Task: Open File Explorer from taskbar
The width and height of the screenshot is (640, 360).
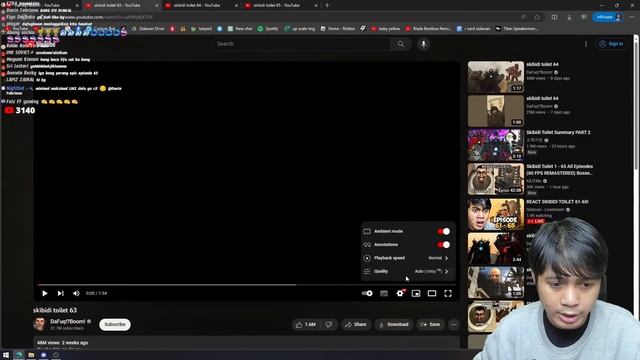Action: [31, 355]
